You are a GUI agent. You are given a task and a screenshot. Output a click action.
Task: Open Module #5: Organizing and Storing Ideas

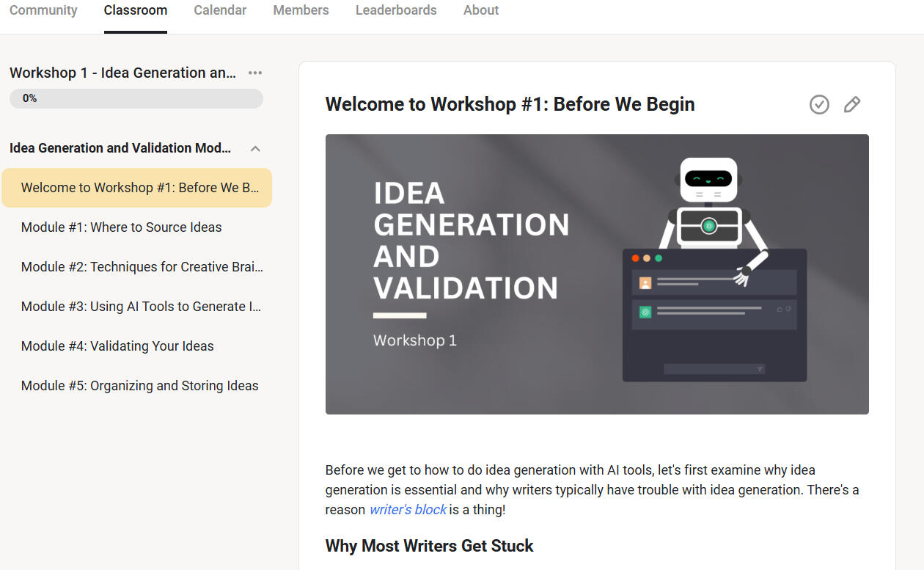(140, 386)
